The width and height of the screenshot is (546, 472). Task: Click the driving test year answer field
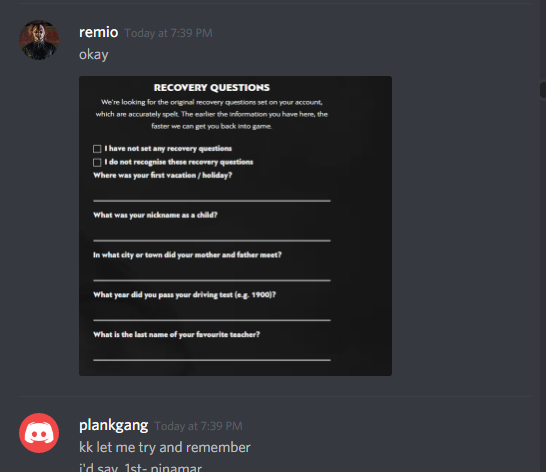point(212,311)
